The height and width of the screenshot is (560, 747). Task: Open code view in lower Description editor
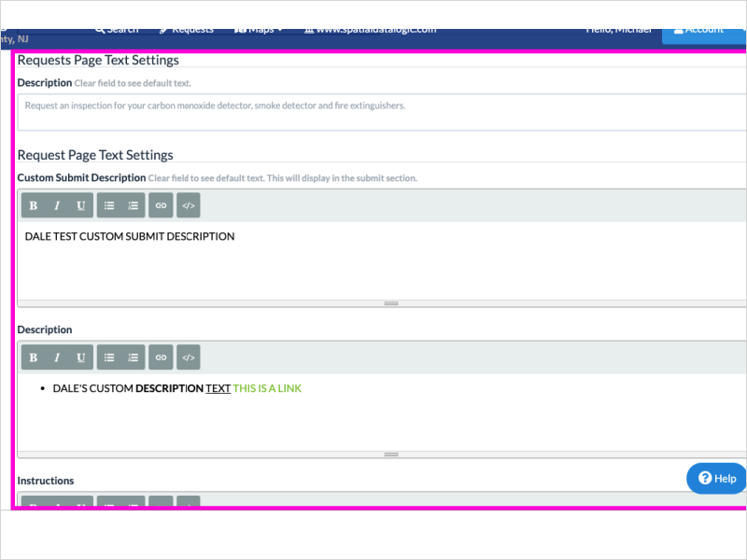pyautogui.click(x=189, y=357)
